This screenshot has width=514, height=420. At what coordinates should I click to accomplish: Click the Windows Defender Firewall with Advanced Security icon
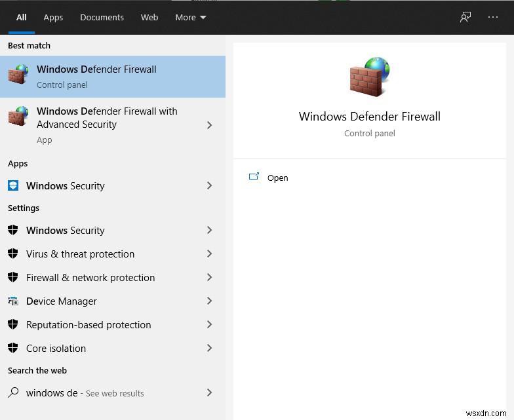[18, 117]
